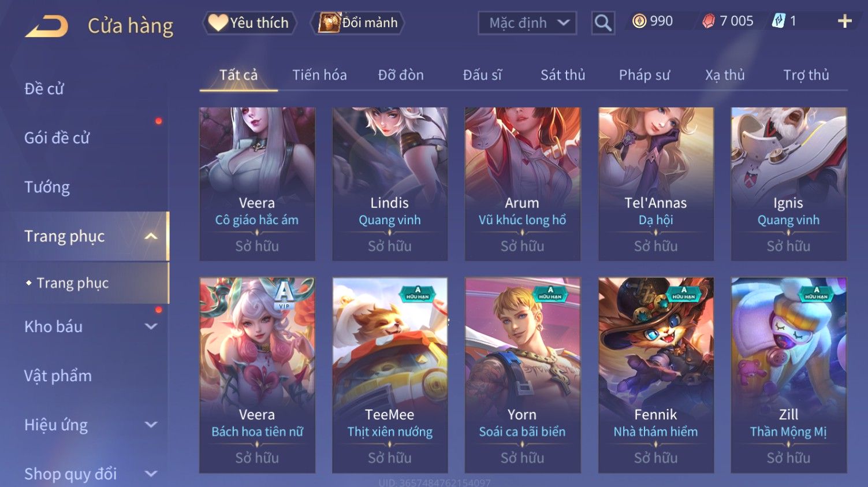Collapse the Trang phục sidebar section
Screen dimensions: 868x487
tap(151, 236)
